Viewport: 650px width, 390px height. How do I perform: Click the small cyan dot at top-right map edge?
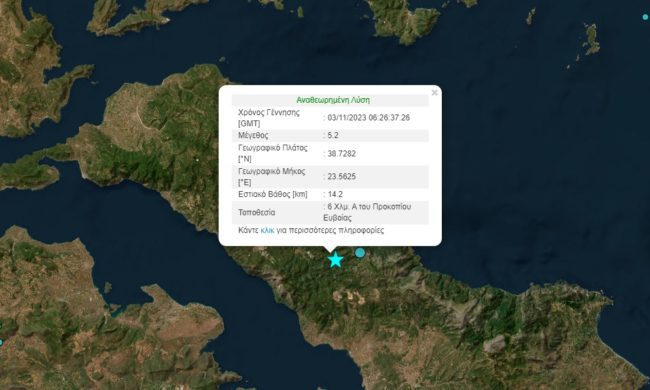point(645,17)
